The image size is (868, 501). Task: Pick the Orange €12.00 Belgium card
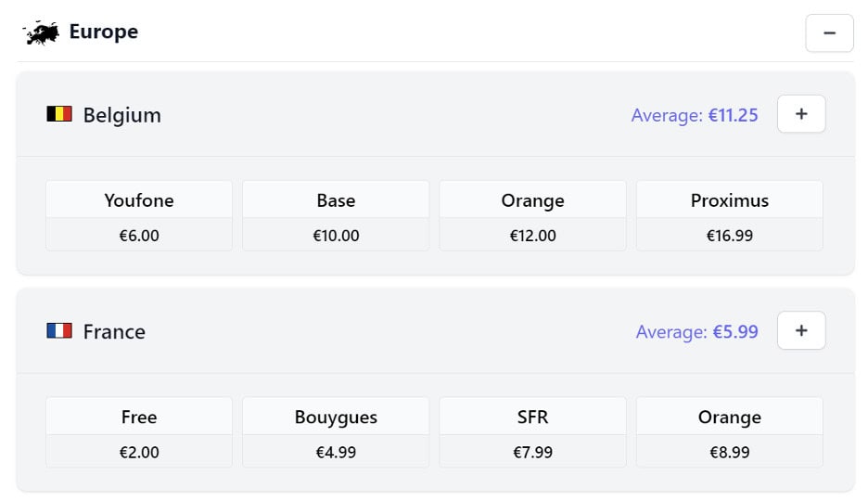pyautogui.click(x=532, y=215)
